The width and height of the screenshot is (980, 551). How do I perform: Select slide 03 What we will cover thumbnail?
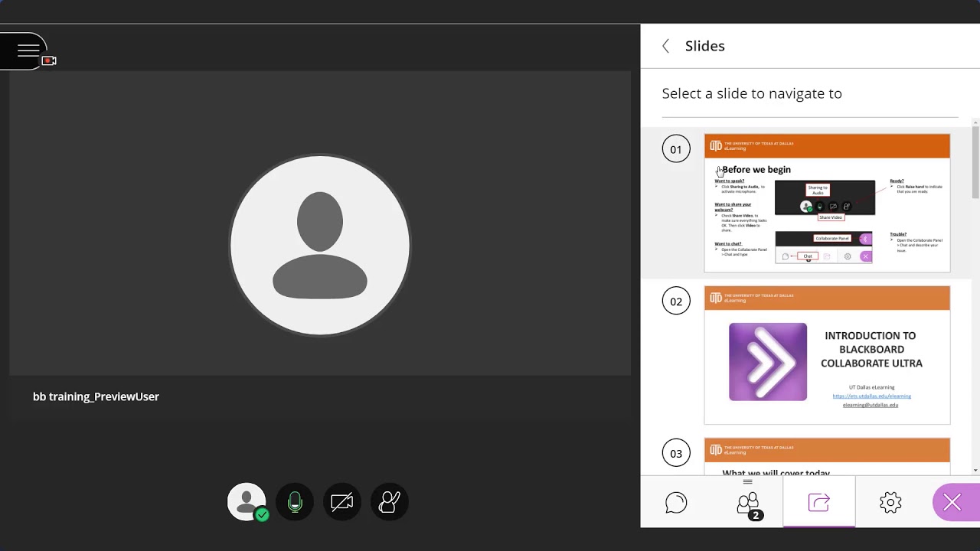point(827,457)
